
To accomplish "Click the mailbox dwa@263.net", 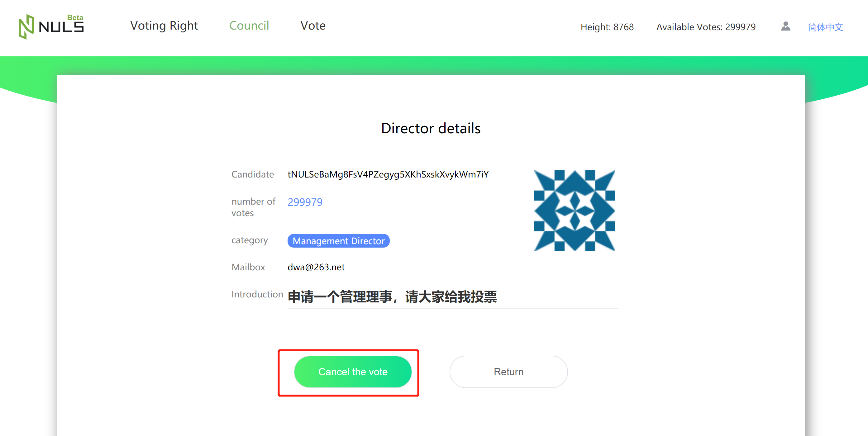I will (x=316, y=267).
